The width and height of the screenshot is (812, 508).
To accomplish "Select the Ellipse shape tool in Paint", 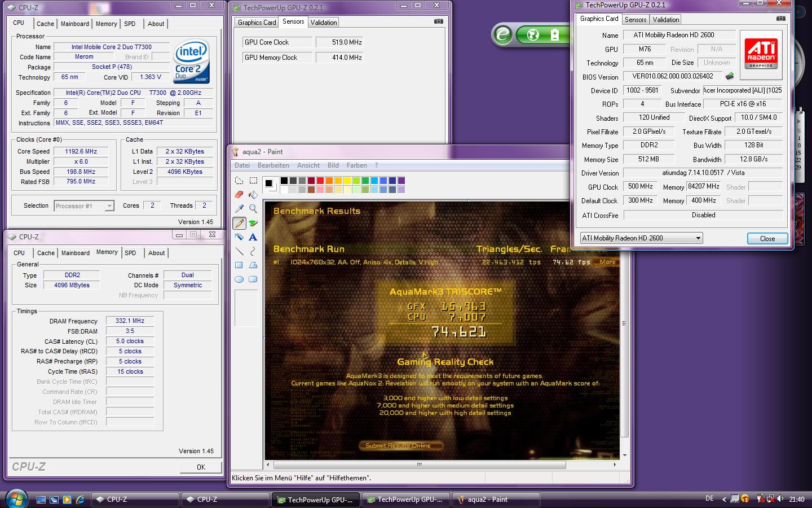I will (239, 279).
